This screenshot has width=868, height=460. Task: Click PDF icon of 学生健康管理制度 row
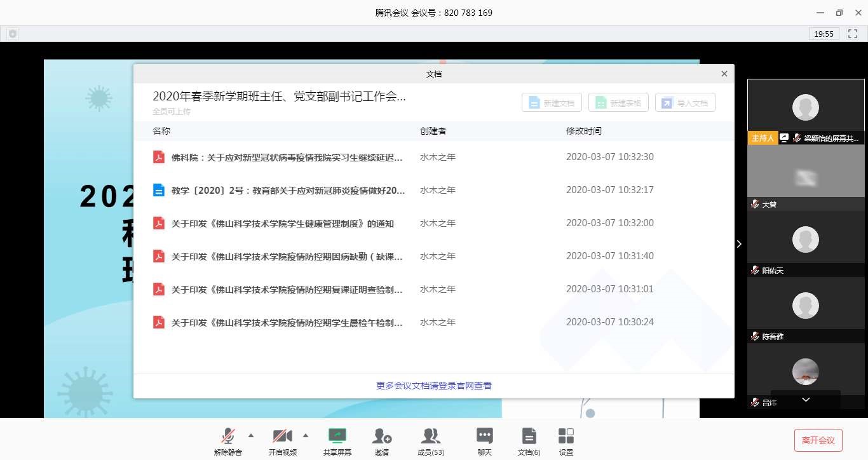[x=159, y=223]
